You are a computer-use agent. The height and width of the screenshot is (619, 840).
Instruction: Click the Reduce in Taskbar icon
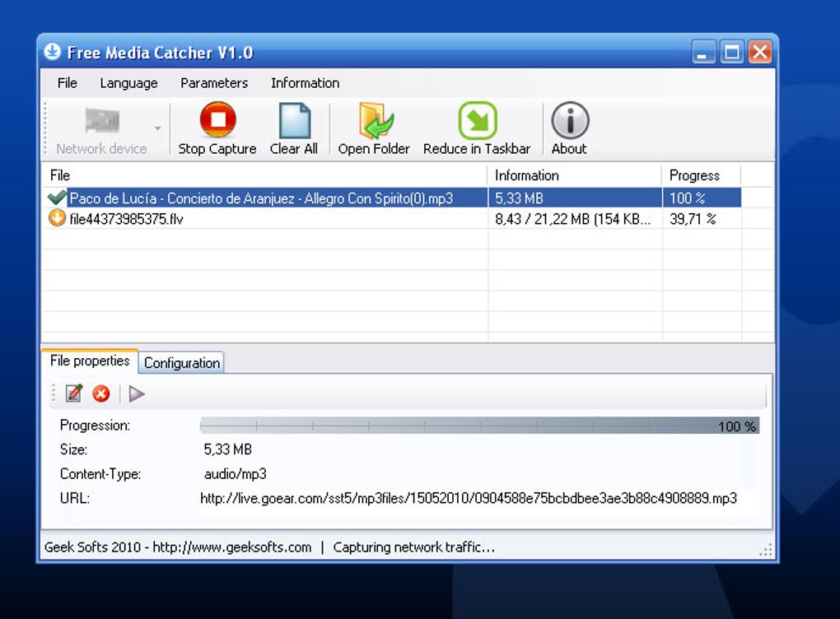[478, 120]
